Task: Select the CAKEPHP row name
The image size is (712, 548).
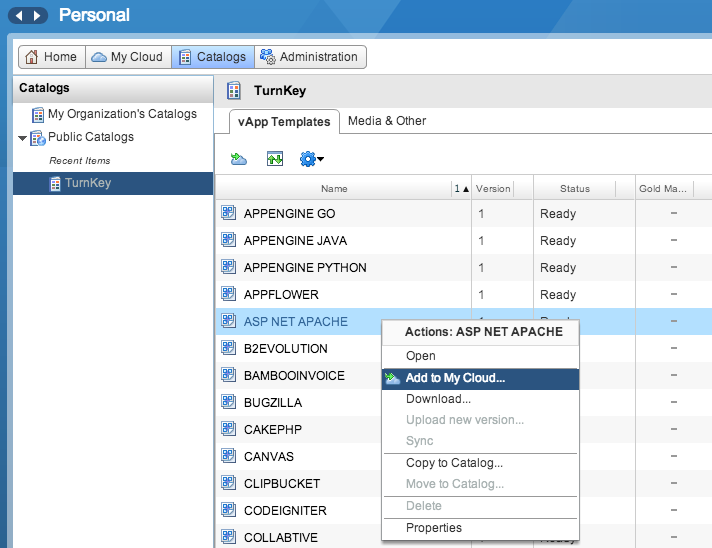Action: coord(273,430)
